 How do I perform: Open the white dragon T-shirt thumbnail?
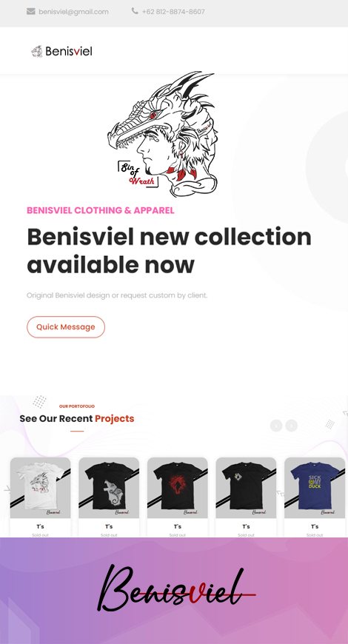point(40,488)
